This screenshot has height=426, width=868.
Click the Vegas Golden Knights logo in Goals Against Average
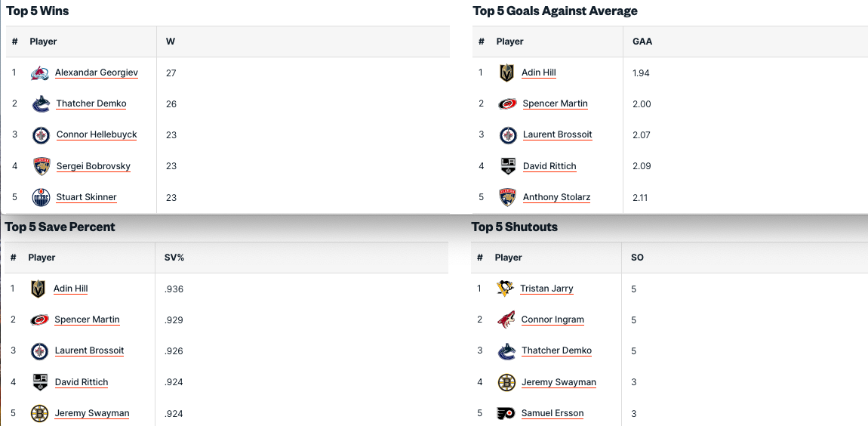pos(506,73)
